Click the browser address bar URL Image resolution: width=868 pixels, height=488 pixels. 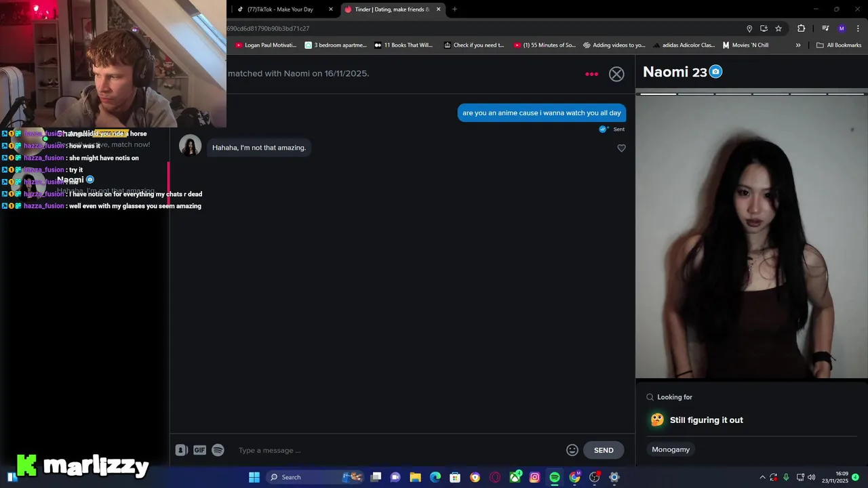coord(269,28)
